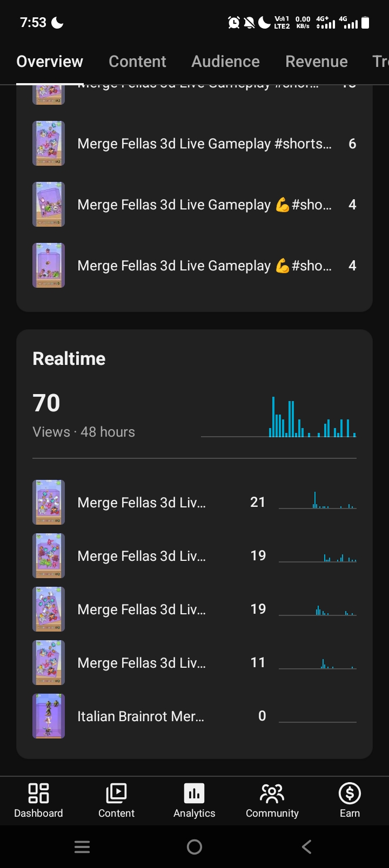Open the Realtime card heading
389x868 pixels.
click(69, 358)
